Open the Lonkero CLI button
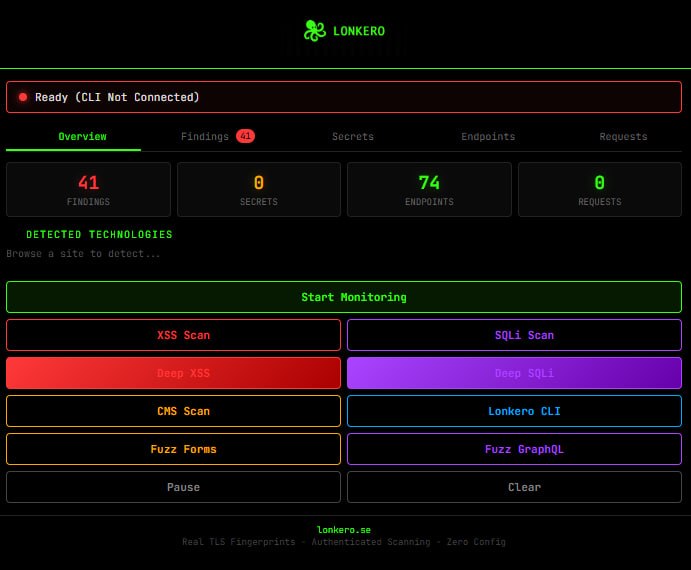The width and height of the screenshot is (691, 570). click(x=514, y=411)
